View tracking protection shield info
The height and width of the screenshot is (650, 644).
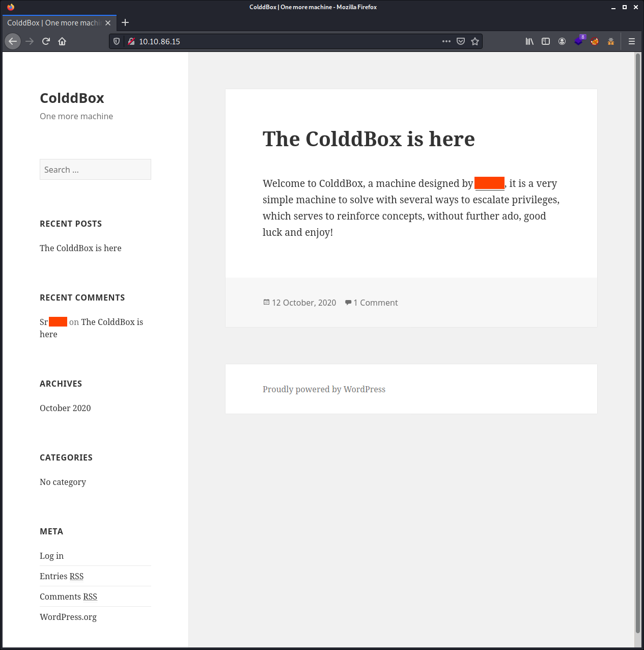click(117, 41)
